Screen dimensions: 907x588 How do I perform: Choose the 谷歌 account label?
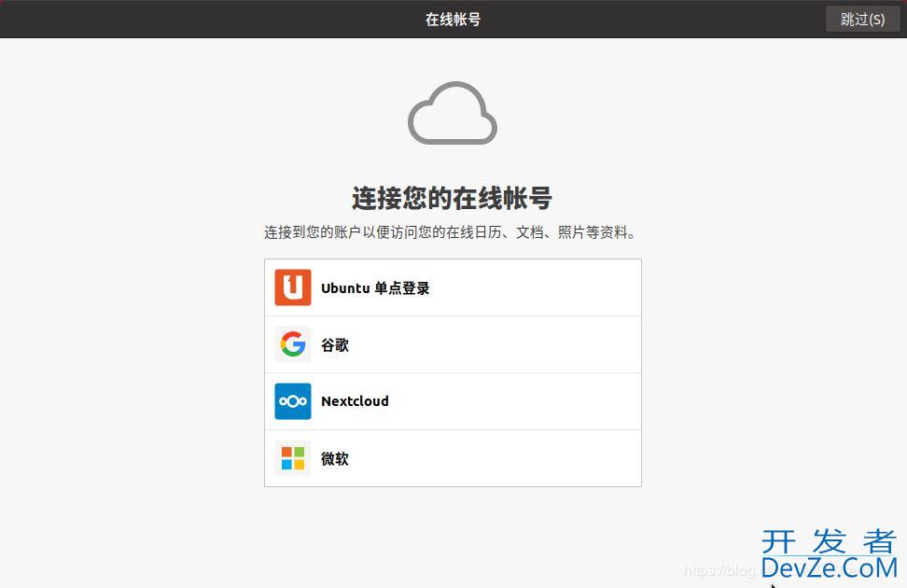click(x=335, y=345)
